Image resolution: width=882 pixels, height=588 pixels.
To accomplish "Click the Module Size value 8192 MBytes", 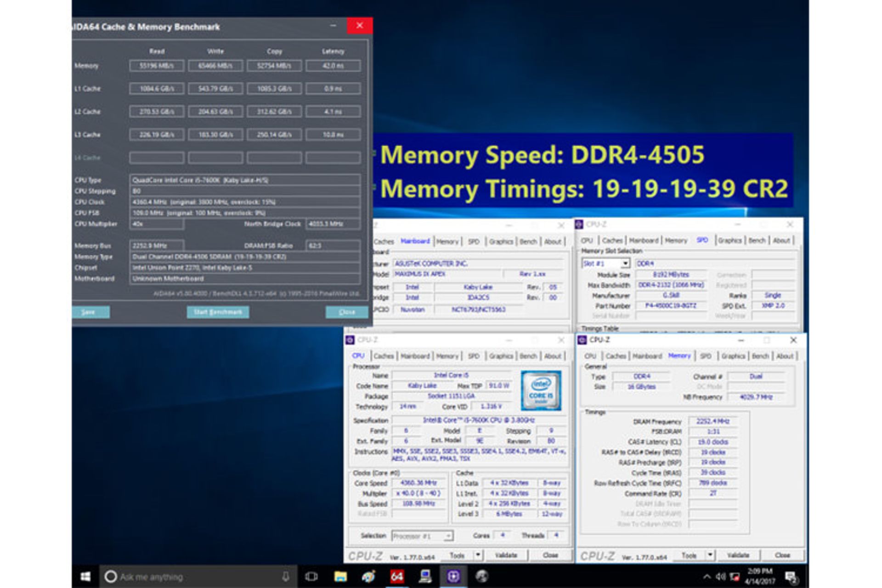I will pyautogui.click(x=671, y=274).
